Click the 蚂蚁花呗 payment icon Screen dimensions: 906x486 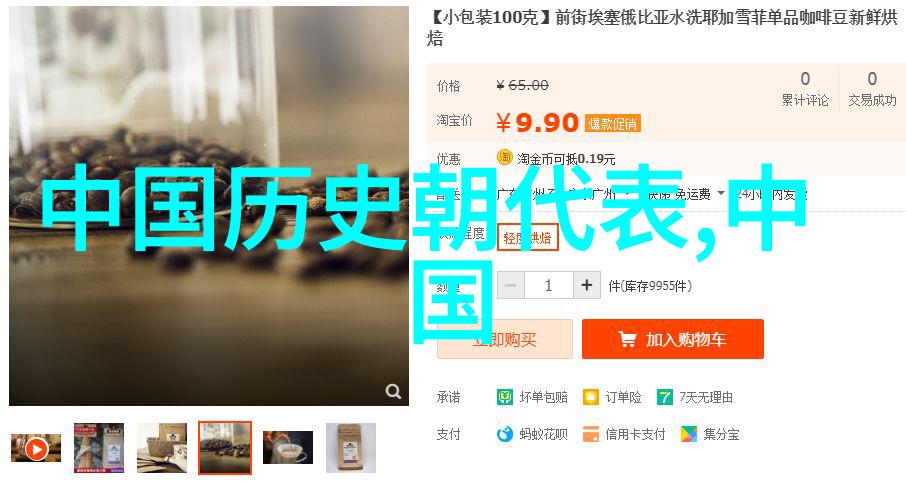coord(504,434)
